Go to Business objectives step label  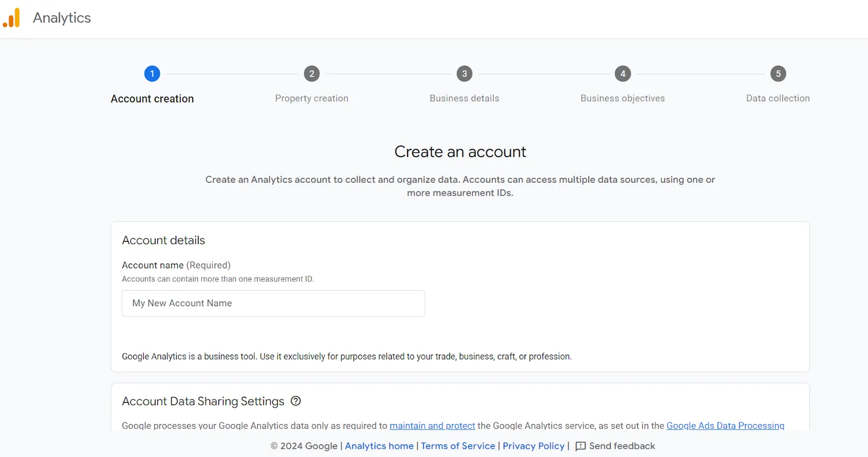(x=623, y=98)
